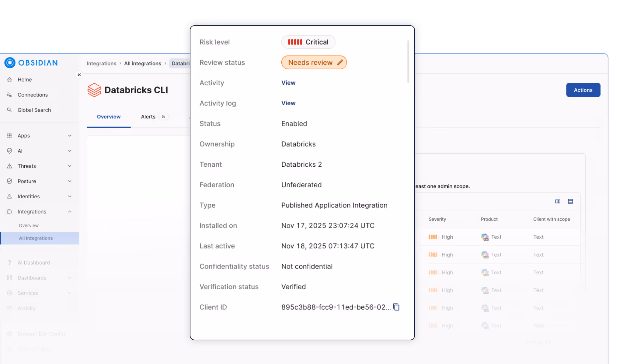Expand the Threats section chevron
The image size is (630, 364).
(x=70, y=166)
